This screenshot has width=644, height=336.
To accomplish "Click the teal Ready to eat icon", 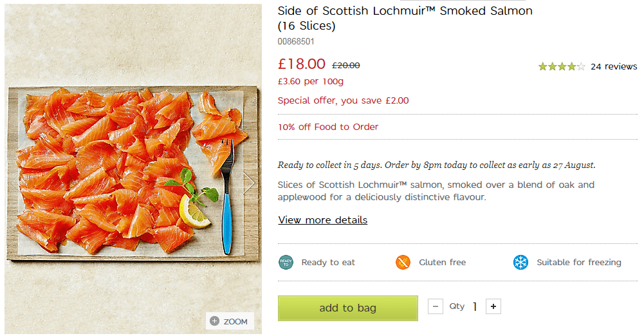I will [x=286, y=262].
